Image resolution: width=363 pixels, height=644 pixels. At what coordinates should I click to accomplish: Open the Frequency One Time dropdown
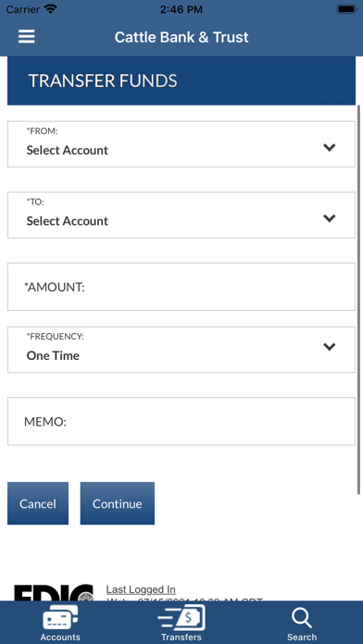181,350
